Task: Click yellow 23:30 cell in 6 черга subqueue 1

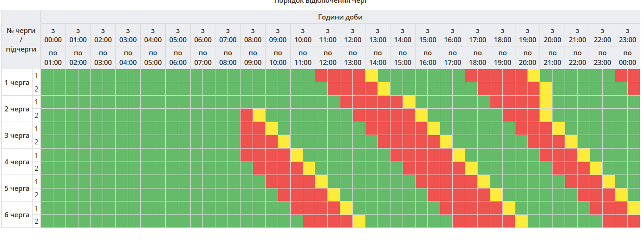Action: pyautogui.click(x=633, y=208)
